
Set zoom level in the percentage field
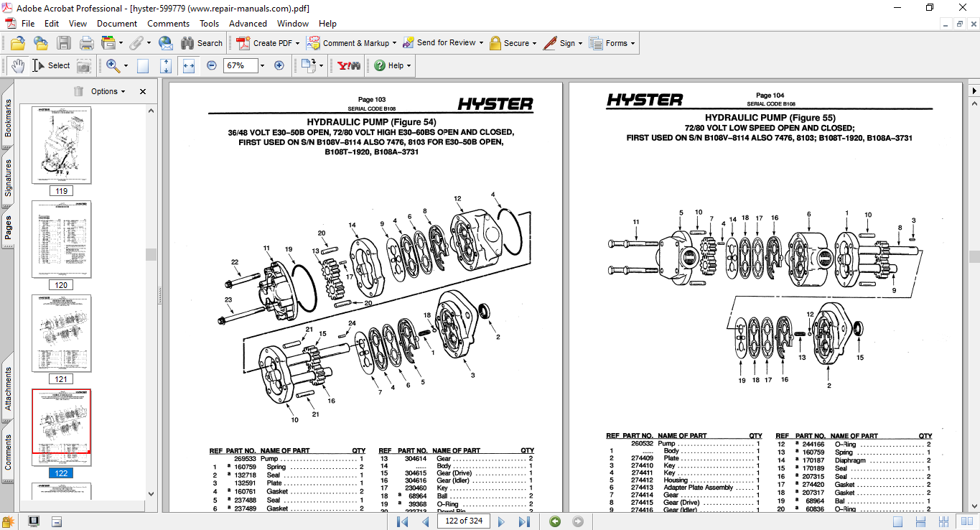[x=242, y=65]
